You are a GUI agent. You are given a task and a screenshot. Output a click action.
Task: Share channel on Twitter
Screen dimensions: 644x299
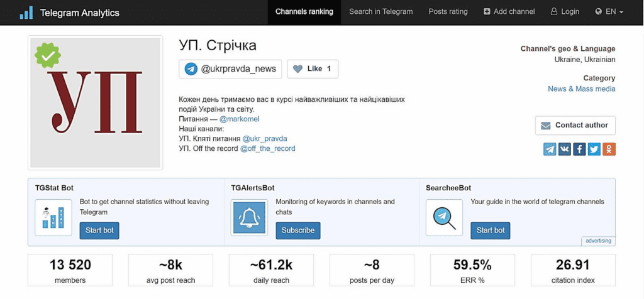(594, 149)
